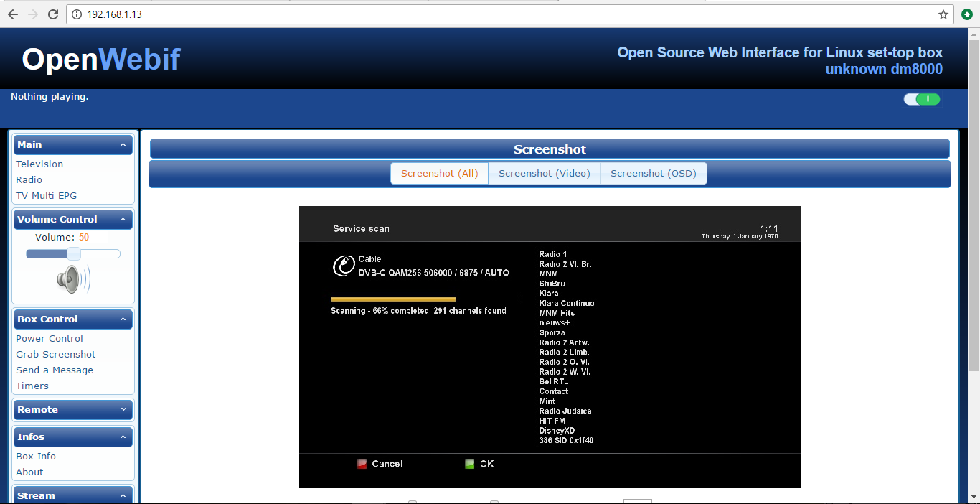Mute volume using the speaker icon
This screenshot has width=980, height=504.
pyautogui.click(x=73, y=279)
